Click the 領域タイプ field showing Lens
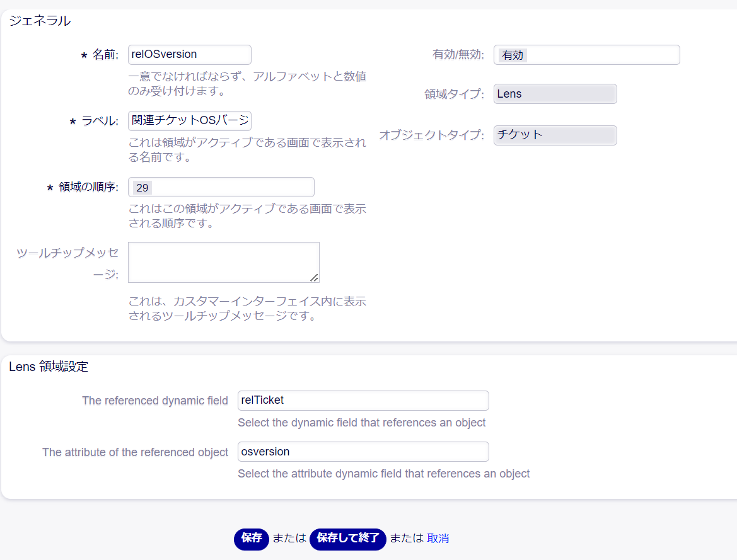Viewport: 737px width, 560px height. [x=555, y=94]
